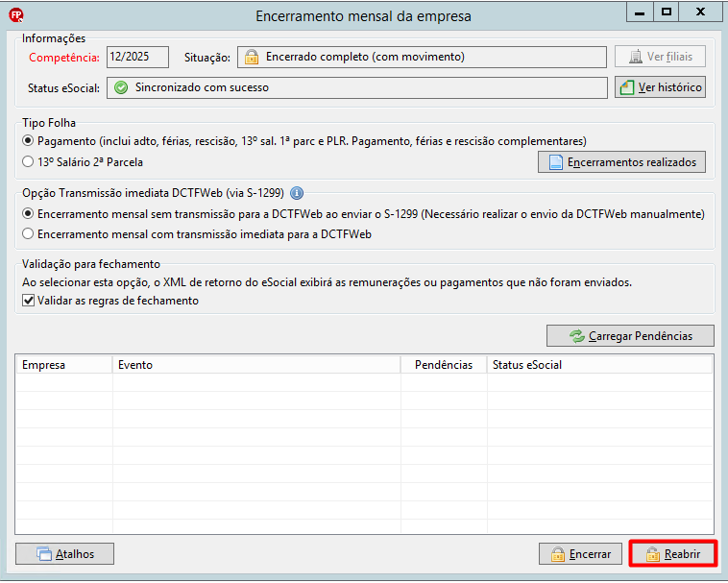Uncheck Validar as regras de fechamento
The width and height of the screenshot is (728, 583).
[28, 301]
